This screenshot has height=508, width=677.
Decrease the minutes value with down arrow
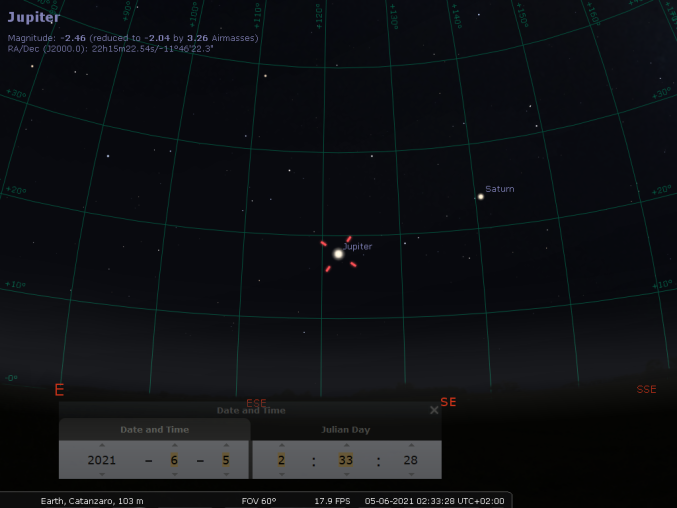346,474
